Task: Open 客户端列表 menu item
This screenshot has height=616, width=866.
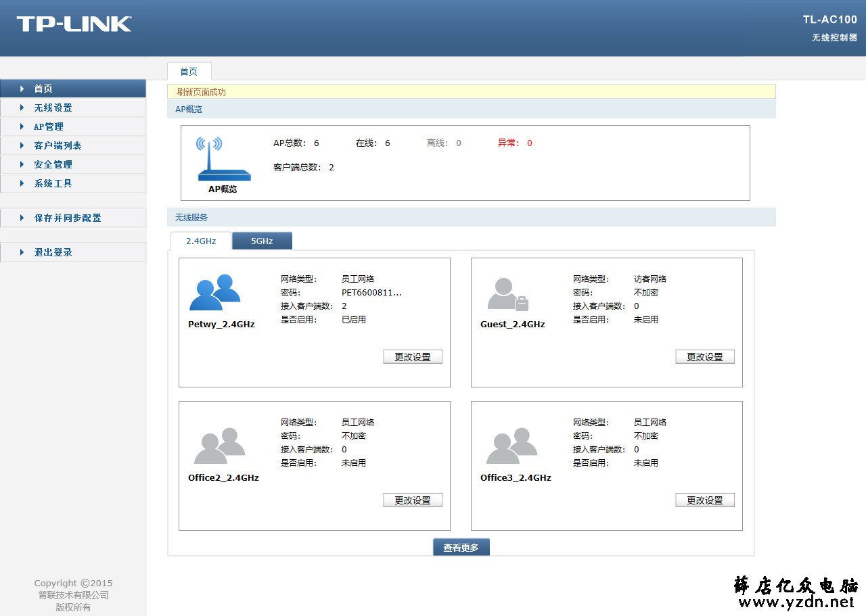Action: [x=73, y=145]
